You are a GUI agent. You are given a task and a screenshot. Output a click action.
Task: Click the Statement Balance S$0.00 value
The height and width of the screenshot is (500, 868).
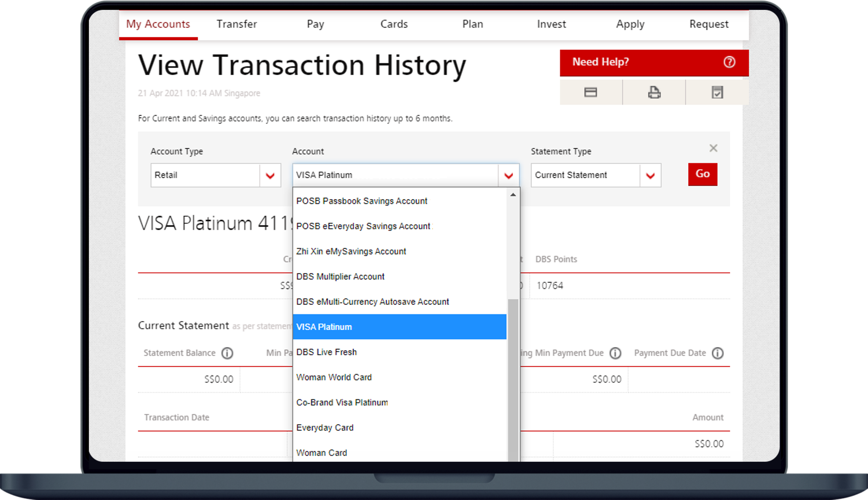[x=219, y=379]
